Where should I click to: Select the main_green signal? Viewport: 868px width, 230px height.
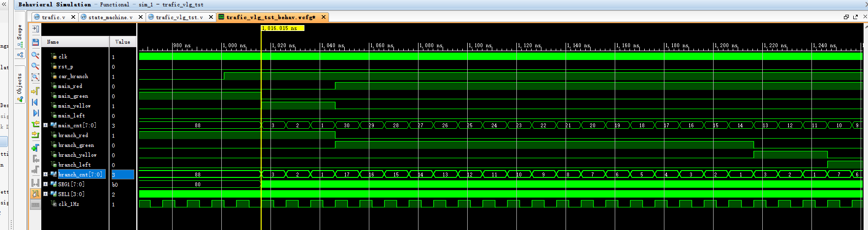tap(73, 96)
